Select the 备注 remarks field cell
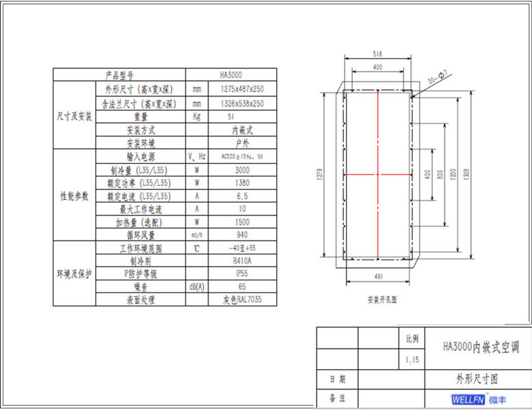 tap(337, 398)
